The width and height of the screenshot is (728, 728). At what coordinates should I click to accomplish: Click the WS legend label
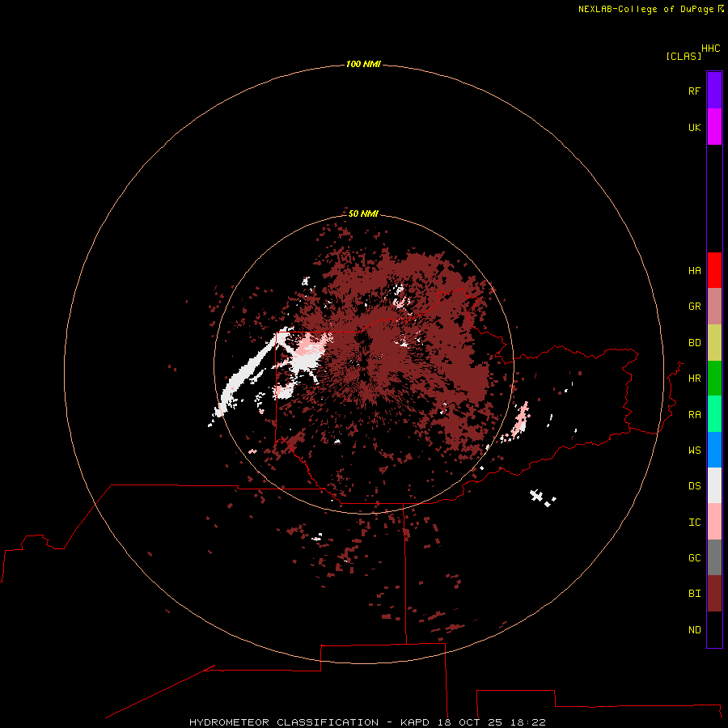694,451
